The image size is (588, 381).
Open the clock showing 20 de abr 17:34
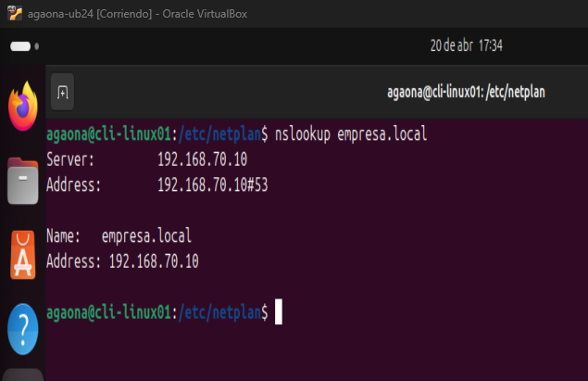(x=466, y=45)
